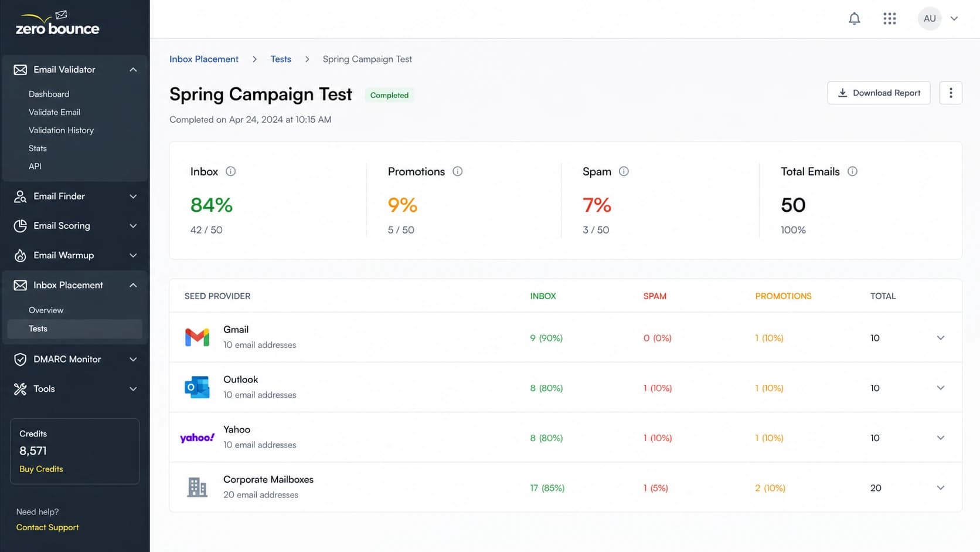Click the 8,571 credits balance
This screenshot has height=552, width=980.
tap(33, 451)
